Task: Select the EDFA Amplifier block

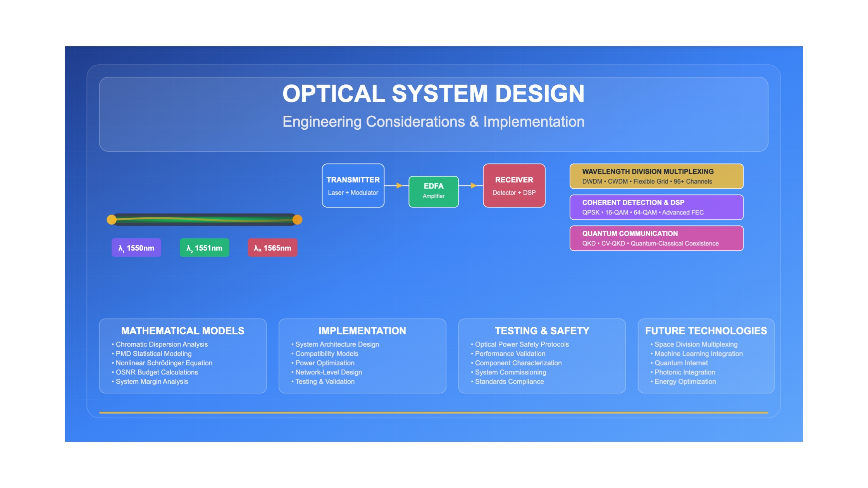Action: coord(433,192)
